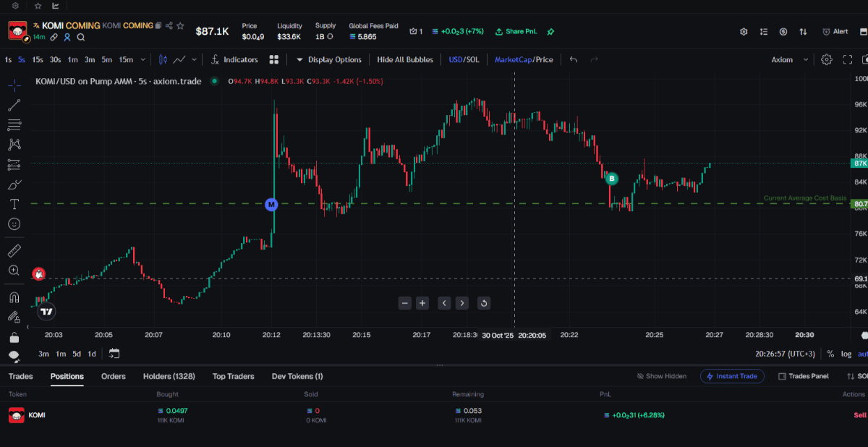The width and height of the screenshot is (868, 447).
Task: Open the Top Traders tab
Action: tap(233, 376)
